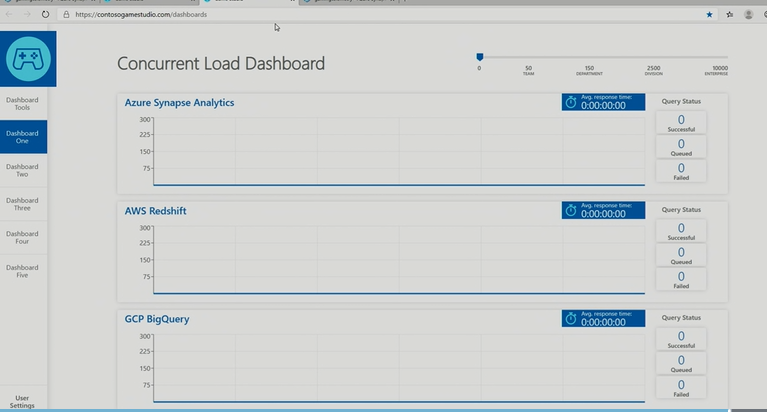Click AWS Redshift Queued query count tile

click(x=681, y=255)
